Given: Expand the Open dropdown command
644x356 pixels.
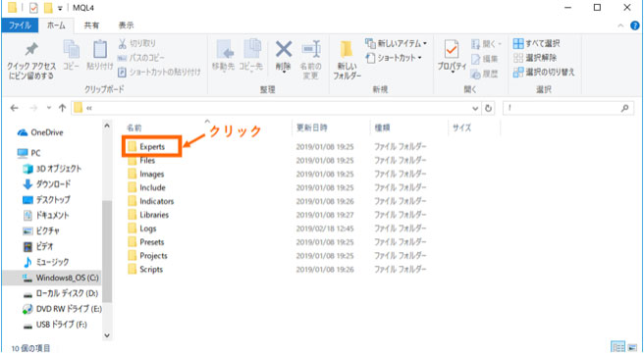Looking at the screenshot, I should click(x=486, y=43).
